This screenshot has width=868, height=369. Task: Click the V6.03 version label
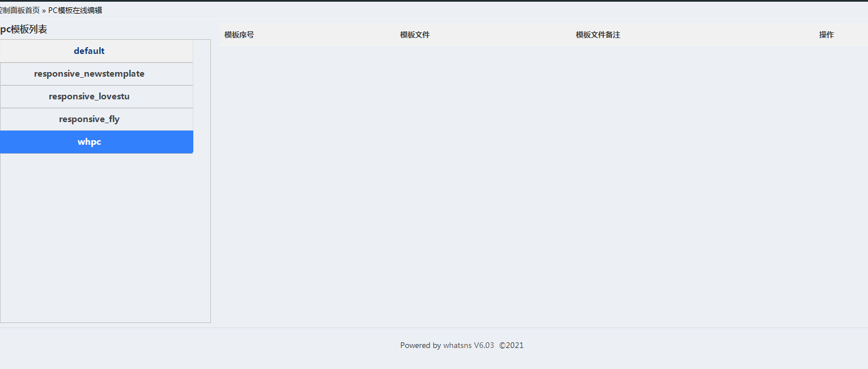(484, 345)
